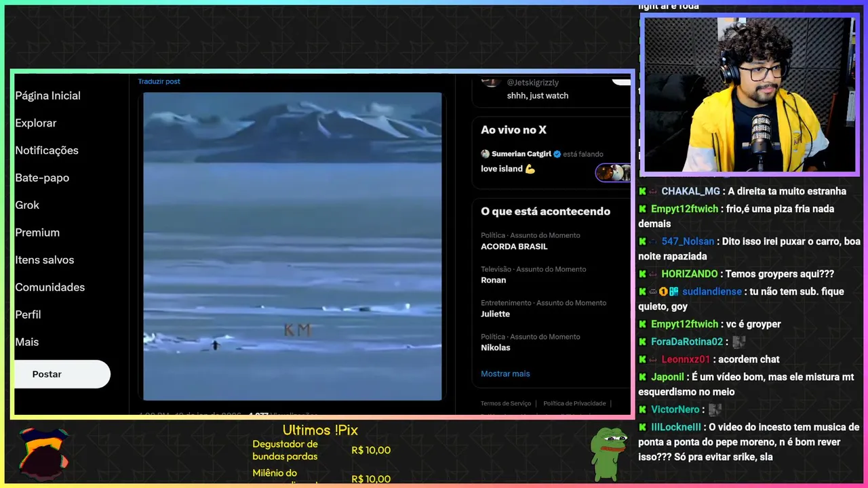Click the Kick badge beside ForaDaRotina02
Screen dimensions: 868x488
(x=642, y=342)
